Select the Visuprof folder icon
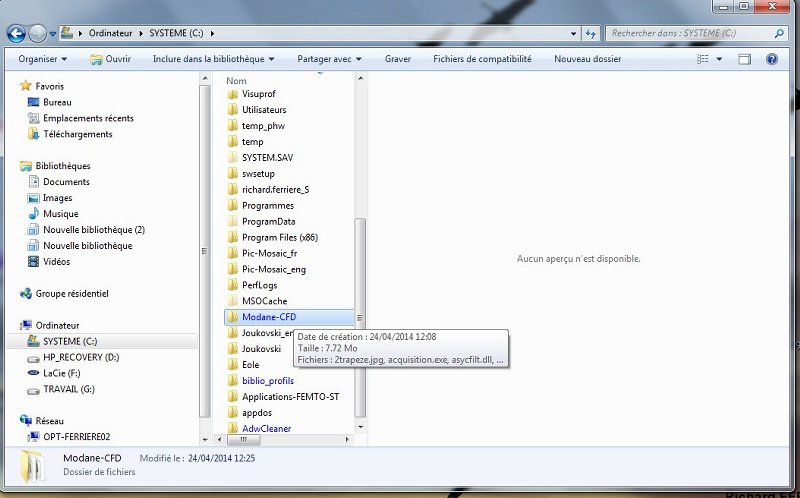The height and width of the screenshot is (498, 800). tap(233, 94)
